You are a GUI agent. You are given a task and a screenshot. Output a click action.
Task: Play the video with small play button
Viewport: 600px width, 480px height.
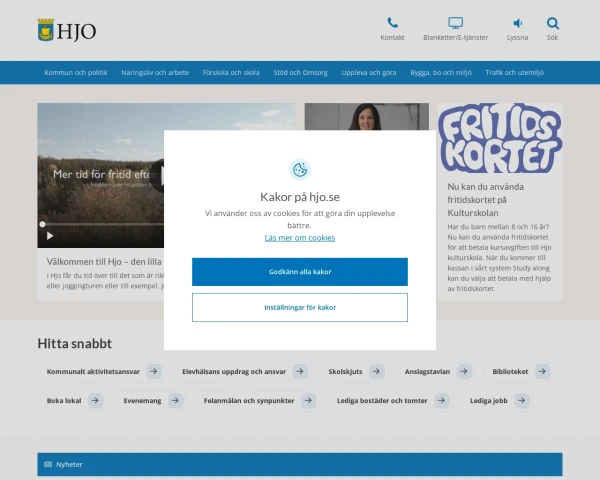(x=50, y=236)
